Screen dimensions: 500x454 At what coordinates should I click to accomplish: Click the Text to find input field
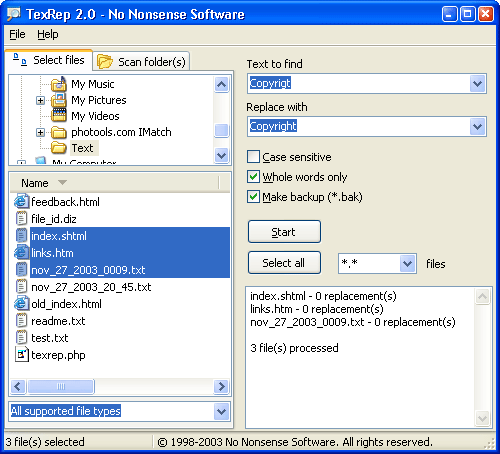pos(359,83)
